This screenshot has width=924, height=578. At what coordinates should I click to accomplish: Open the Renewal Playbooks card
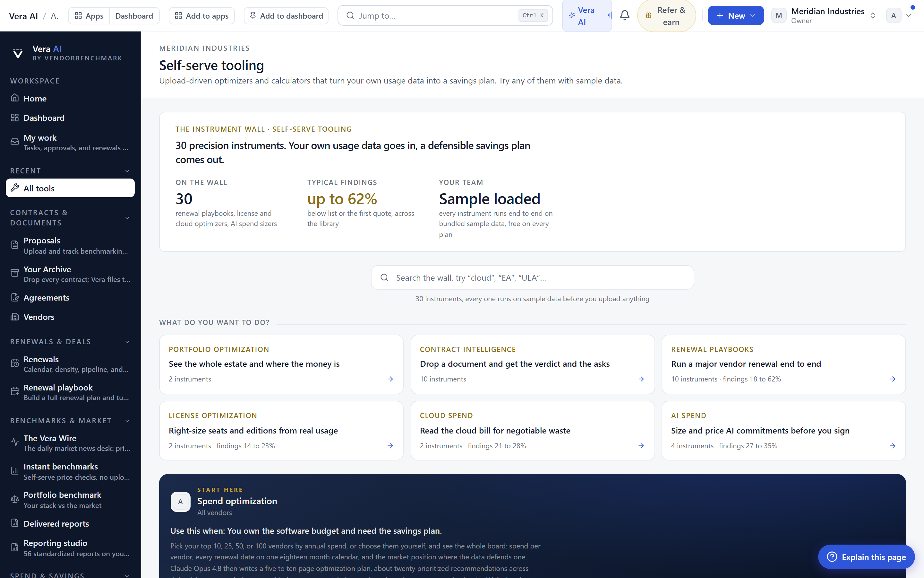(x=783, y=364)
